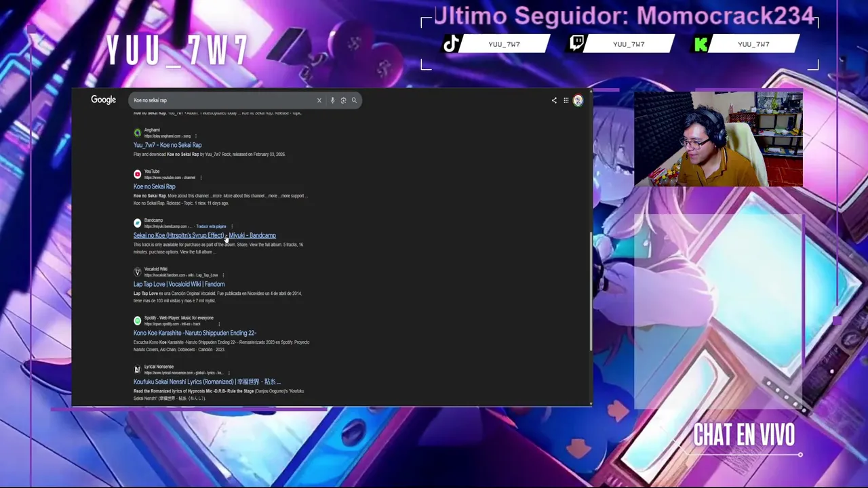868x488 pixels.
Task: Click the 'YouTube' site name text
Action: click(x=152, y=171)
